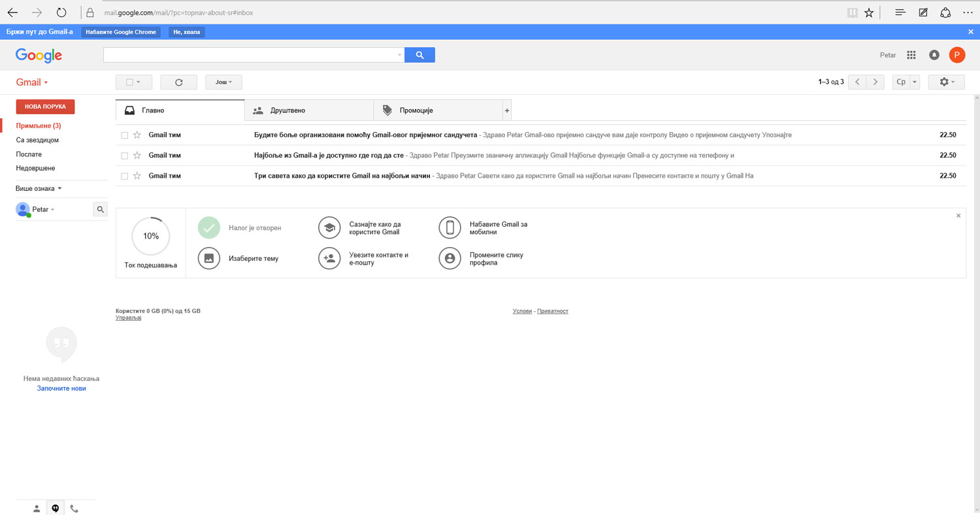
Task: Open the Petar chat status dropdown
Action: [x=43, y=209]
